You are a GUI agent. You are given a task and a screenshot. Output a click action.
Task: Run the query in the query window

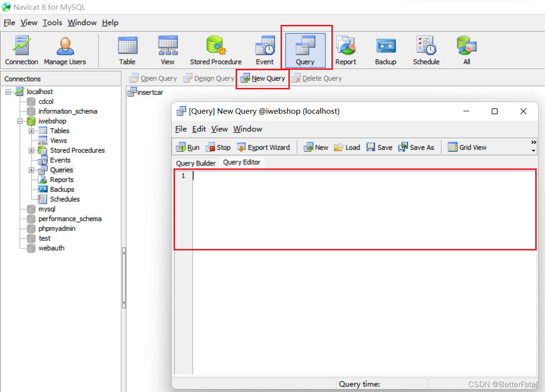(188, 147)
